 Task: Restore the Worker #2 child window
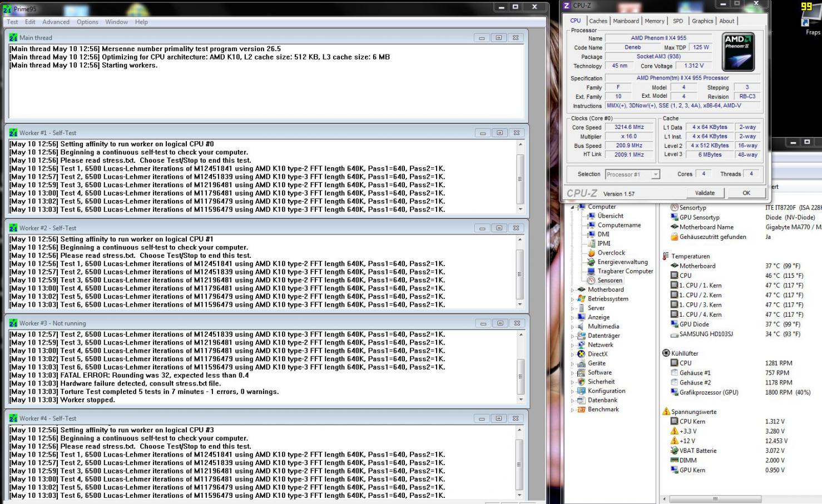[499, 228]
